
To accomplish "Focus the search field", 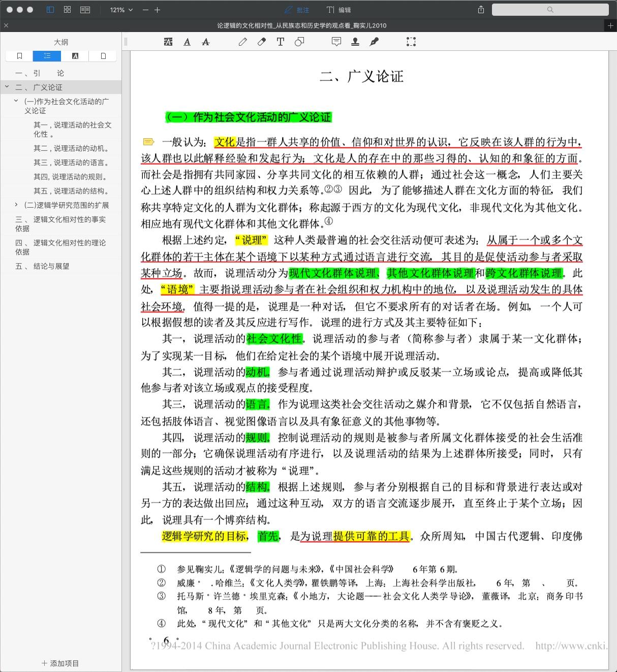I will [x=550, y=10].
